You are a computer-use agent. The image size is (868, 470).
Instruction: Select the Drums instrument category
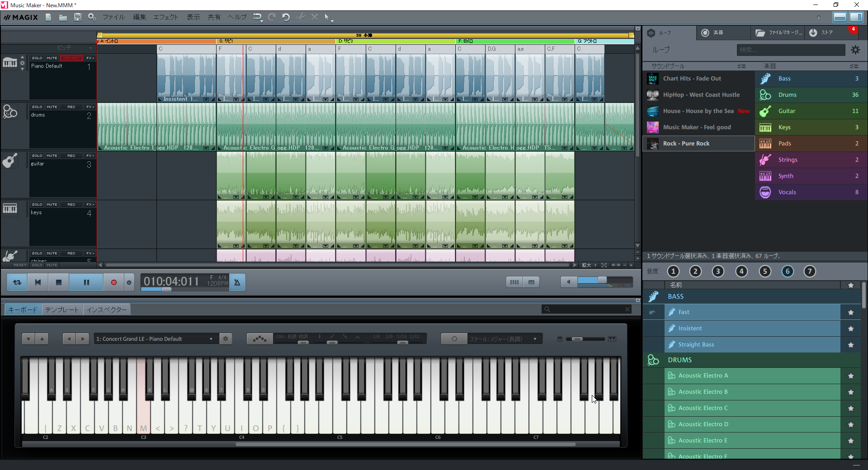pyautogui.click(x=811, y=95)
